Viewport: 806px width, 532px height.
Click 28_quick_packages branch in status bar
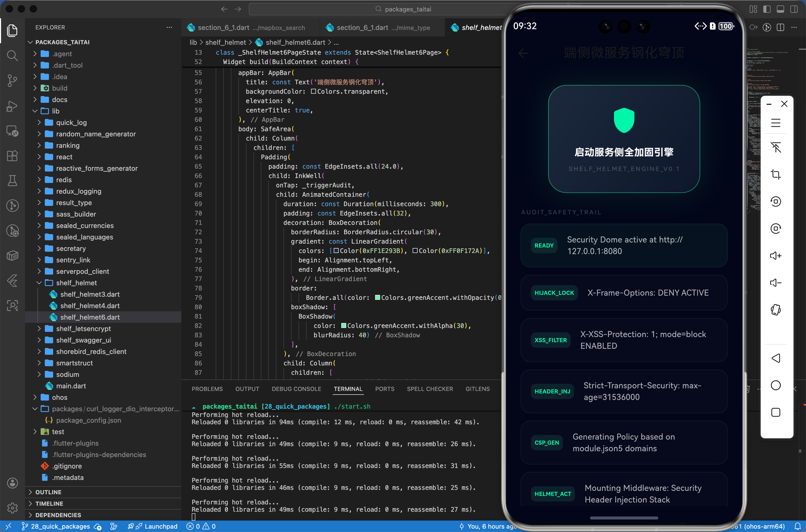coord(60,526)
